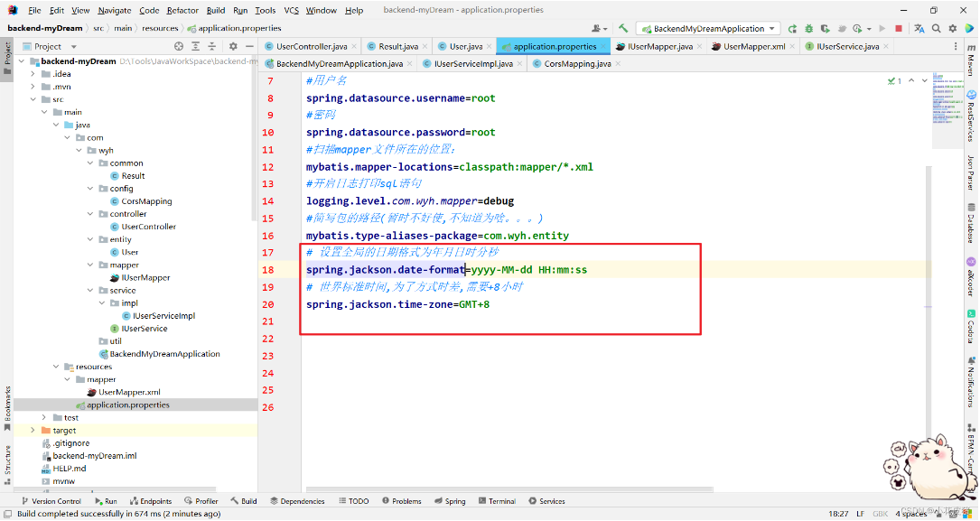Image resolution: width=980 pixels, height=521 pixels.
Task: Open Project panel options gear
Action: [233, 46]
